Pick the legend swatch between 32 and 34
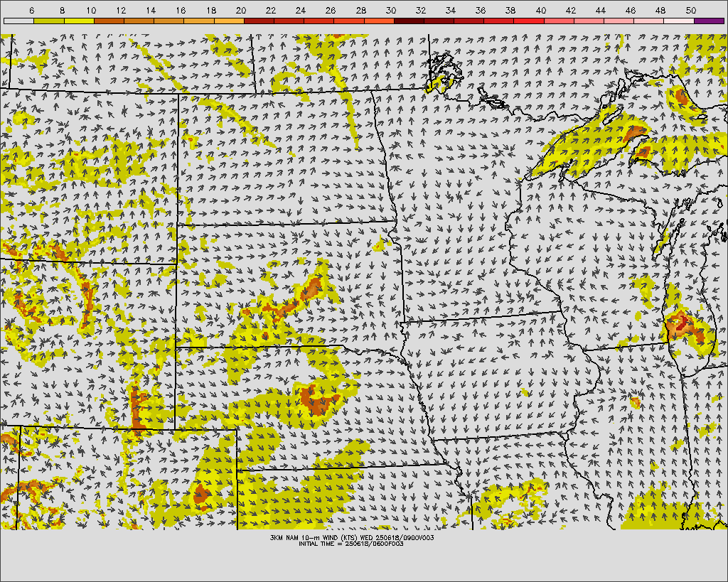The height and width of the screenshot is (582, 728). (x=439, y=21)
